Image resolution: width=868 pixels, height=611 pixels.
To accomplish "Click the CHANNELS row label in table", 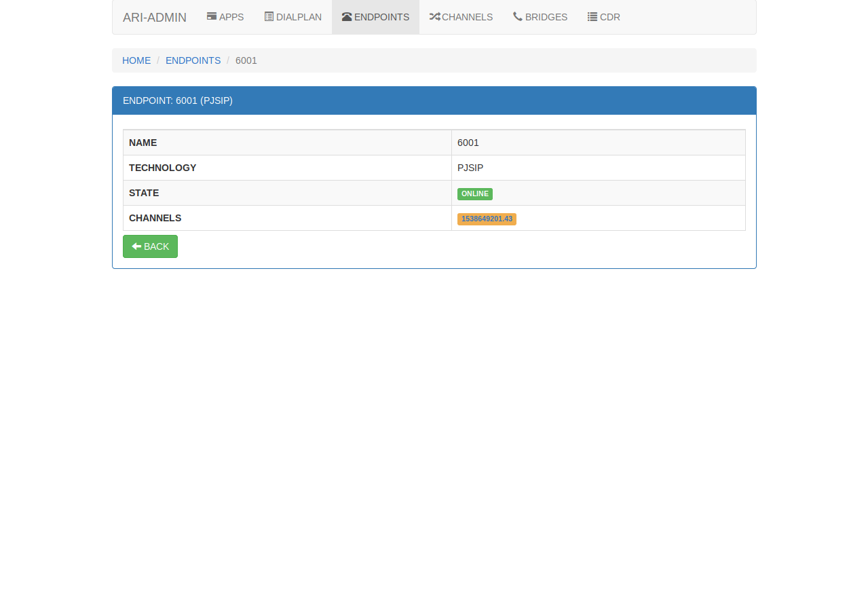I will pos(155,218).
